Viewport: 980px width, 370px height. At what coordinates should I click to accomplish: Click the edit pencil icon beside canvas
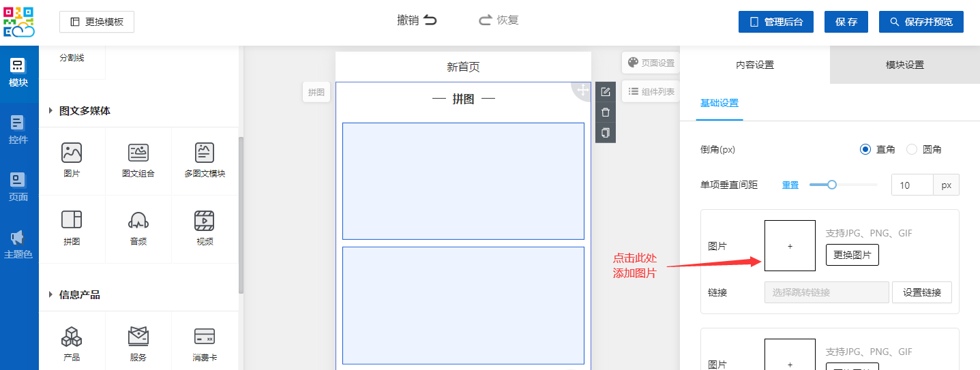click(x=606, y=92)
